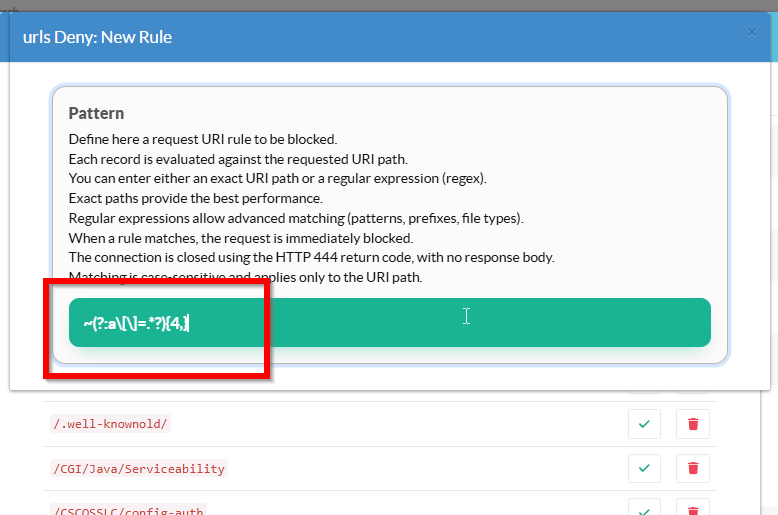Toggle the checkmark for /.well-knownold/ rule
The image size is (778, 515).
pyautogui.click(x=644, y=424)
